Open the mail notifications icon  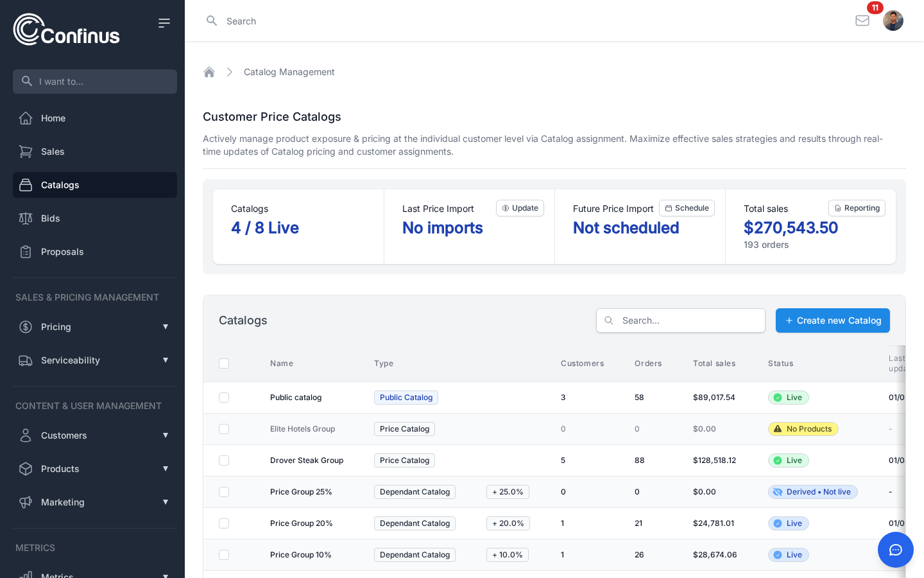(862, 21)
